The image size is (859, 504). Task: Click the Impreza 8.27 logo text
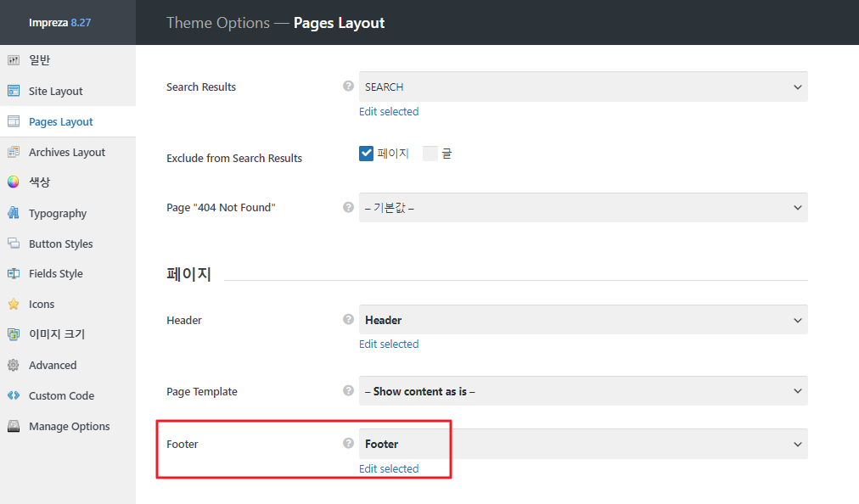(x=59, y=22)
